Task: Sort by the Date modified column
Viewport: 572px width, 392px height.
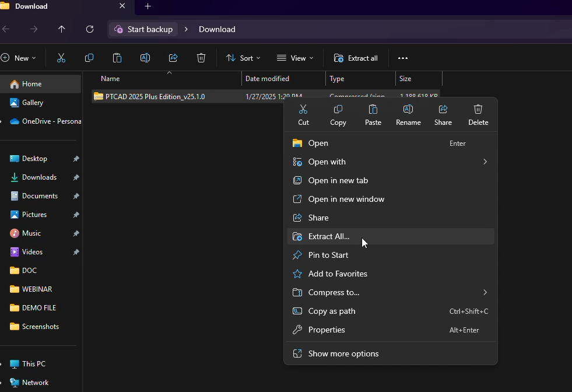Action: [283, 79]
